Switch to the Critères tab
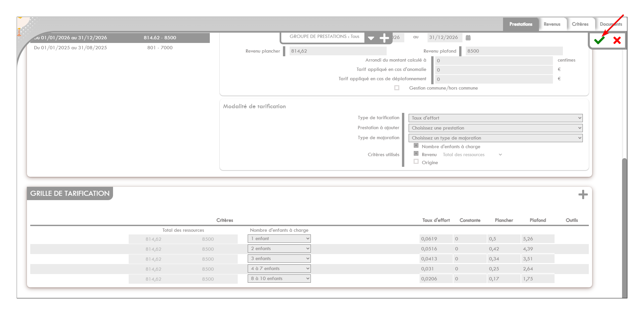This screenshot has height=315, width=644. click(580, 24)
